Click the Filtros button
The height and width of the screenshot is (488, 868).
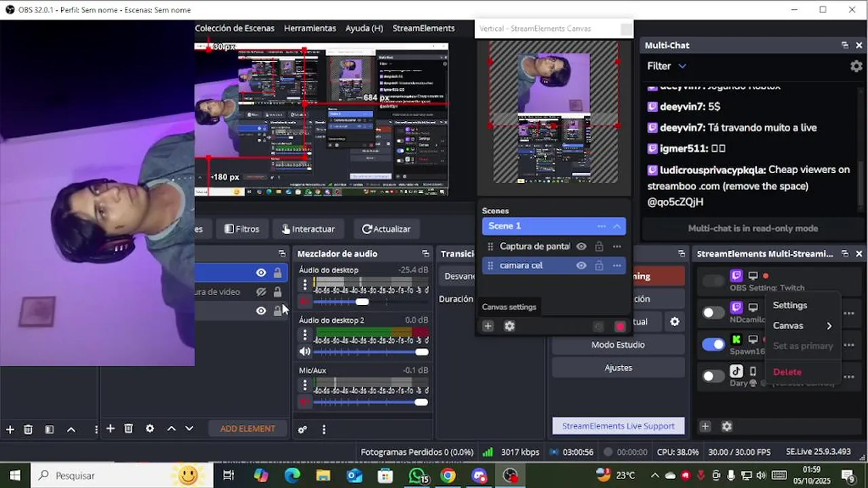(x=242, y=229)
